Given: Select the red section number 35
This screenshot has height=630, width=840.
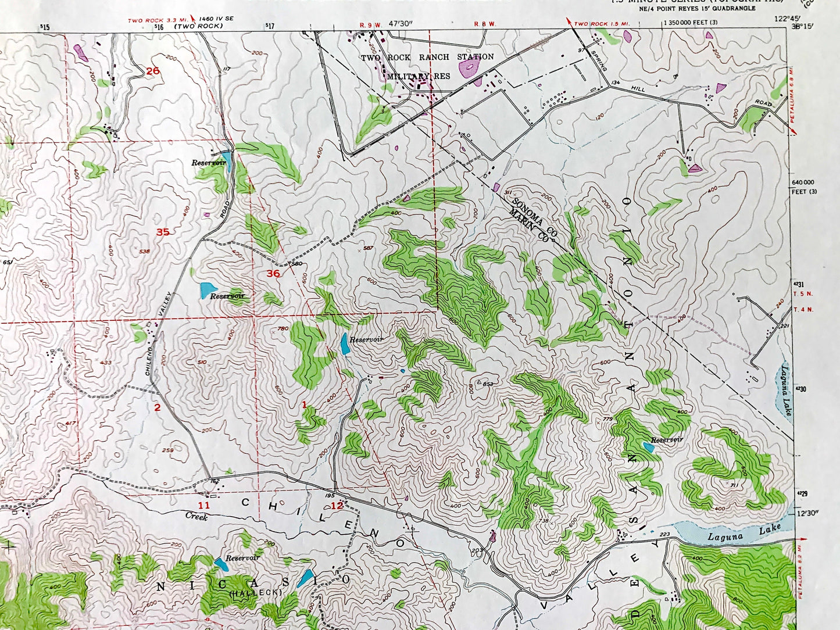Looking at the screenshot, I should [163, 232].
